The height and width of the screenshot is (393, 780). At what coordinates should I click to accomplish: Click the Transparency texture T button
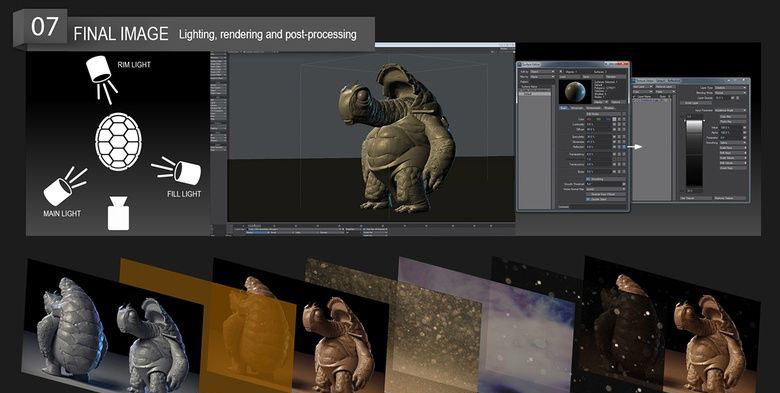click(624, 154)
